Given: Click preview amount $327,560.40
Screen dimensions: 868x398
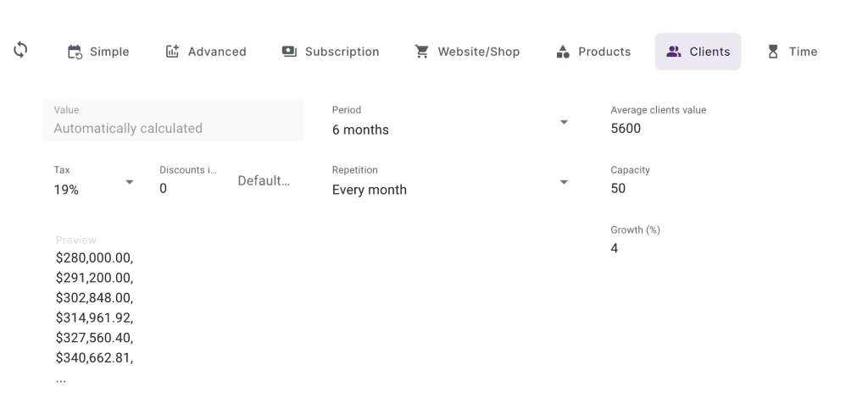Looking at the screenshot, I should (95, 338).
